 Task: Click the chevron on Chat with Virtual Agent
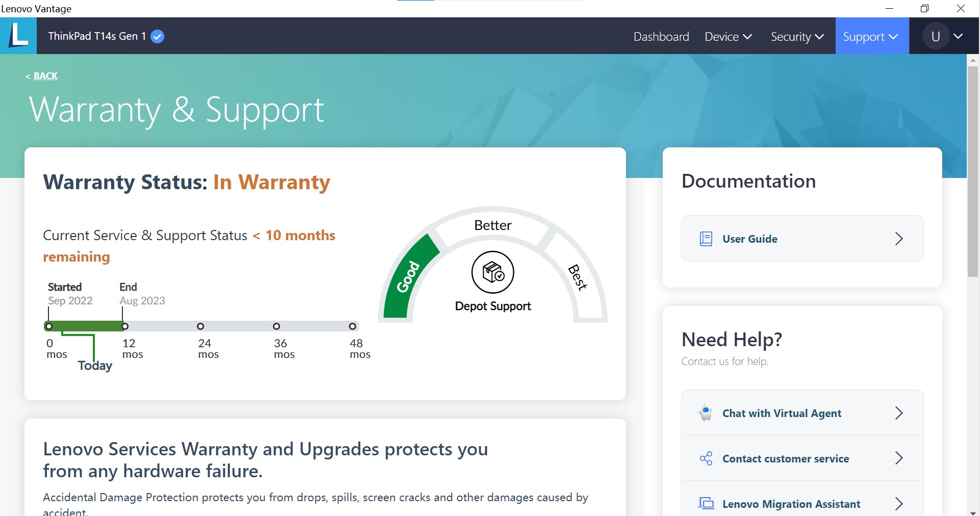tap(899, 413)
